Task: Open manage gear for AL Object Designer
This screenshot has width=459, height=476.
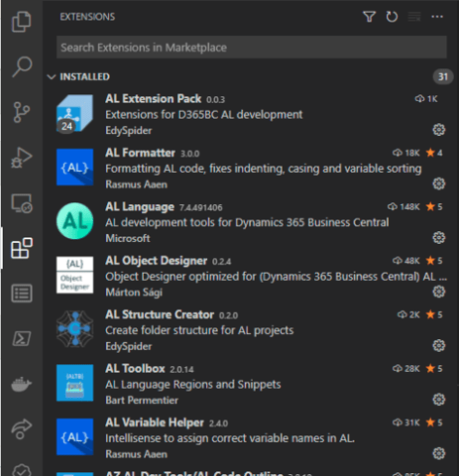Action: point(439,292)
